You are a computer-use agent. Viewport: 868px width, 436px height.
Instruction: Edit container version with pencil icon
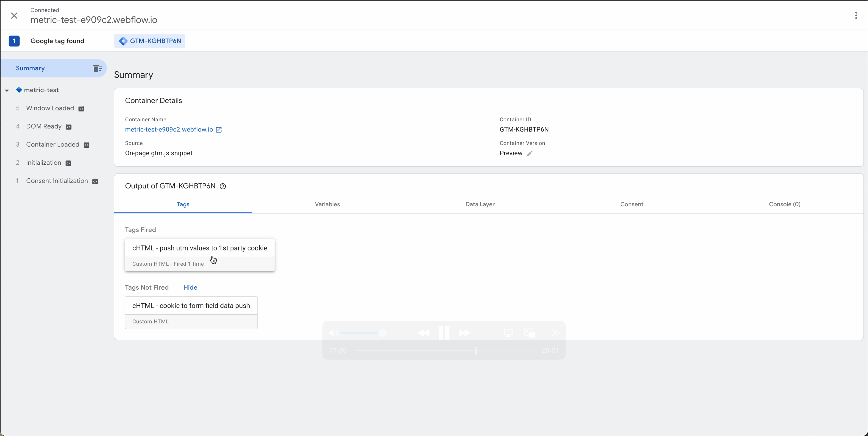click(530, 153)
